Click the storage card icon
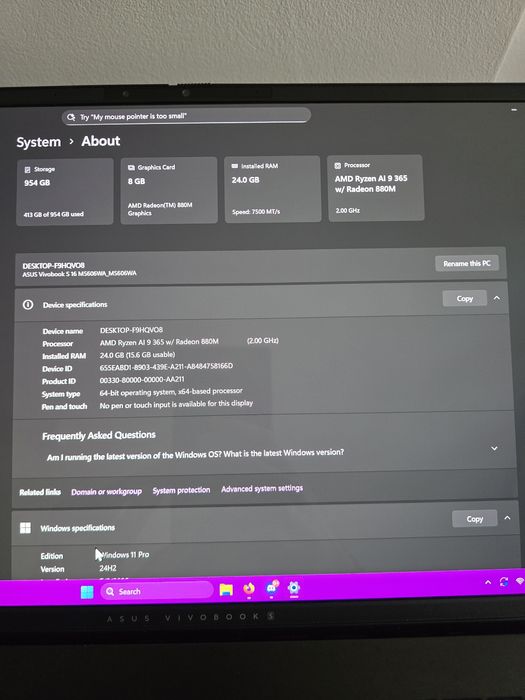Screen dimensions: 525x700 (27, 169)
